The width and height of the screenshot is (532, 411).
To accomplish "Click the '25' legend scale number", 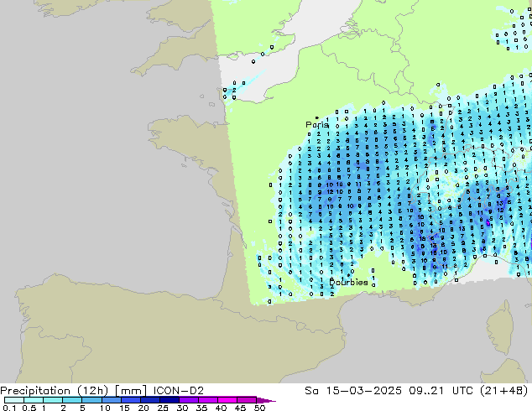I will tap(163, 408).
